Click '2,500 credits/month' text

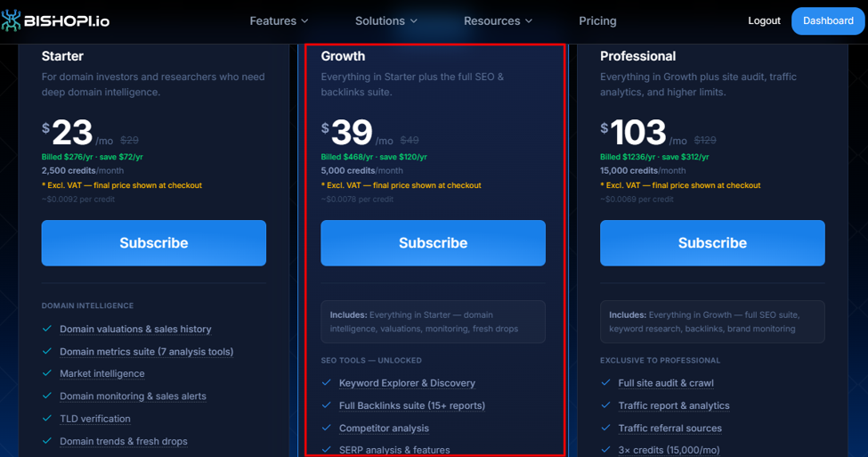pyautogui.click(x=83, y=171)
